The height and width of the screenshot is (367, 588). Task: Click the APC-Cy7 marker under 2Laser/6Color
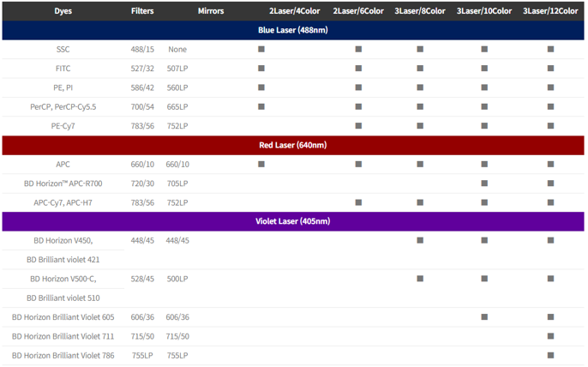(358, 202)
